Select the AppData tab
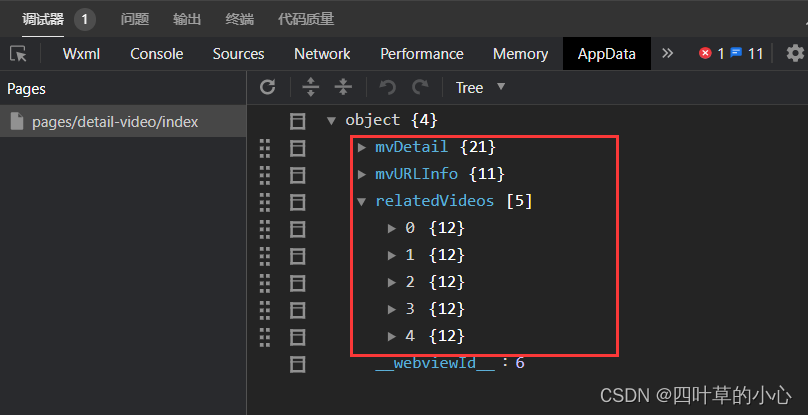 click(607, 54)
